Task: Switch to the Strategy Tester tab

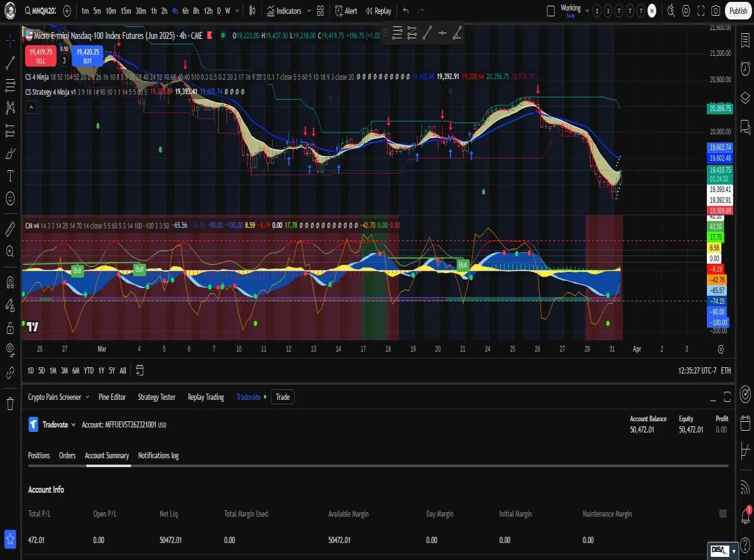Action: tap(156, 397)
